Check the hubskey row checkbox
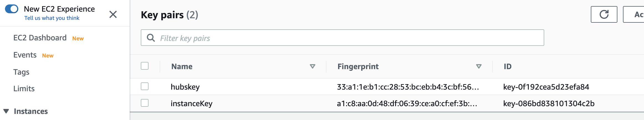This screenshot has width=644, height=120. [x=145, y=86]
